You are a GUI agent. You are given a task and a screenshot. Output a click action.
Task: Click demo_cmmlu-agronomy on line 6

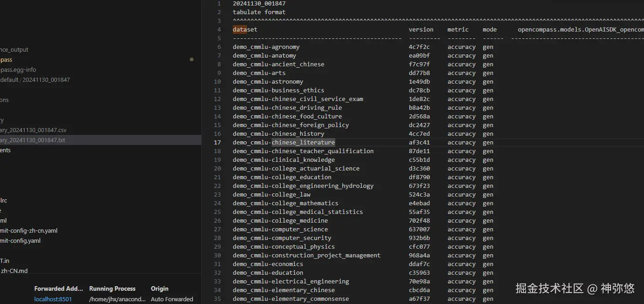[x=266, y=47]
